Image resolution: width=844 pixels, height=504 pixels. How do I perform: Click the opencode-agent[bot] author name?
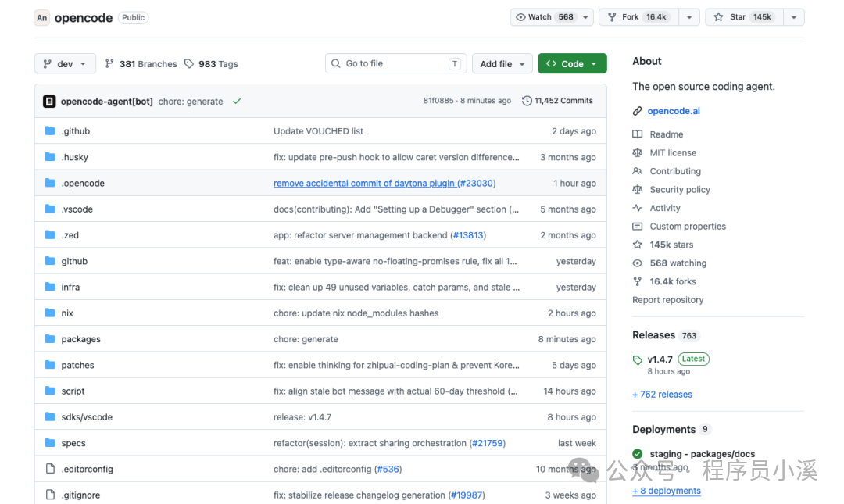click(106, 102)
